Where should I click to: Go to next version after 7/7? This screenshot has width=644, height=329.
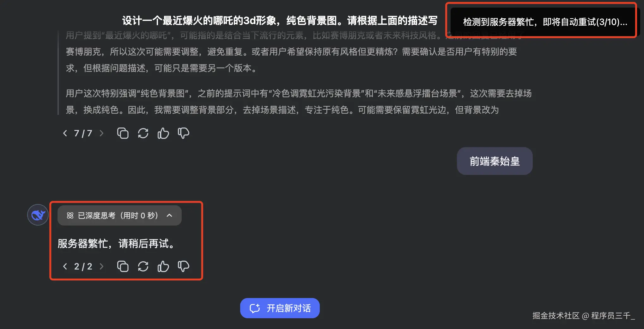tap(101, 133)
